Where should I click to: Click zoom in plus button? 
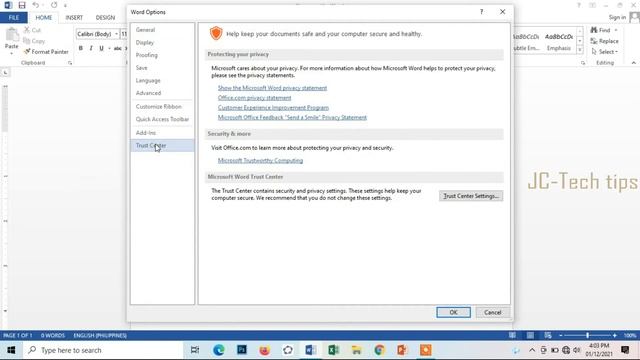[x=614, y=336]
